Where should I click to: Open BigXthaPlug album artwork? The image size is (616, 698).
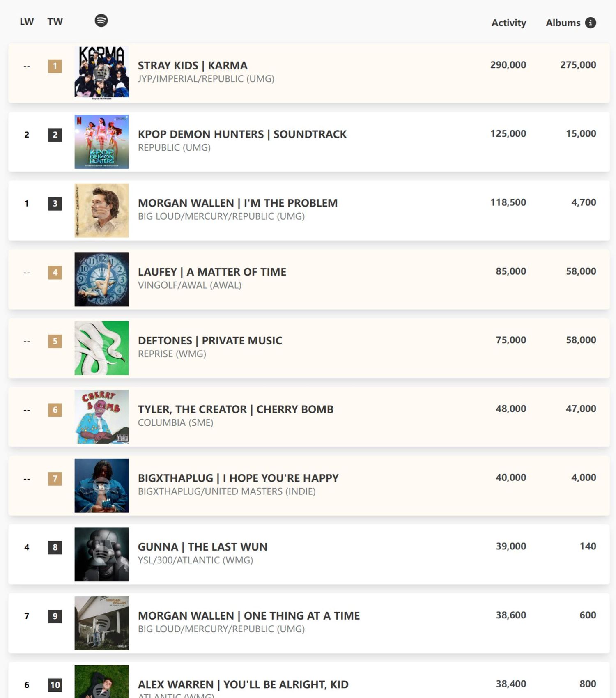tap(101, 485)
